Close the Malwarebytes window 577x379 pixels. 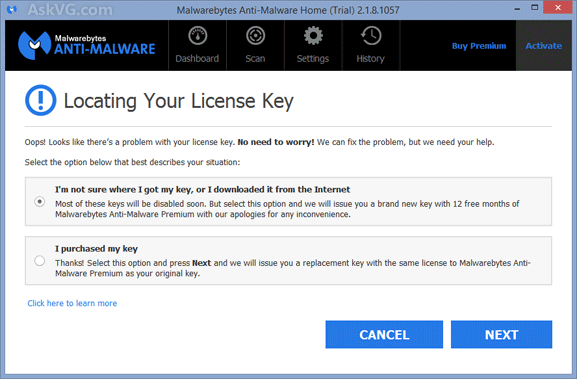tap(558, 7)
